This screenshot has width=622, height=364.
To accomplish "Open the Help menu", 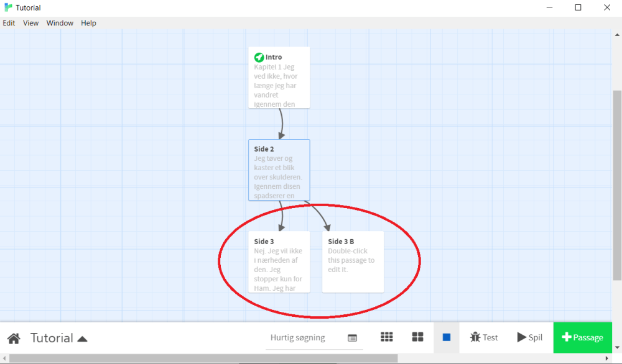I will click(88, 23).
